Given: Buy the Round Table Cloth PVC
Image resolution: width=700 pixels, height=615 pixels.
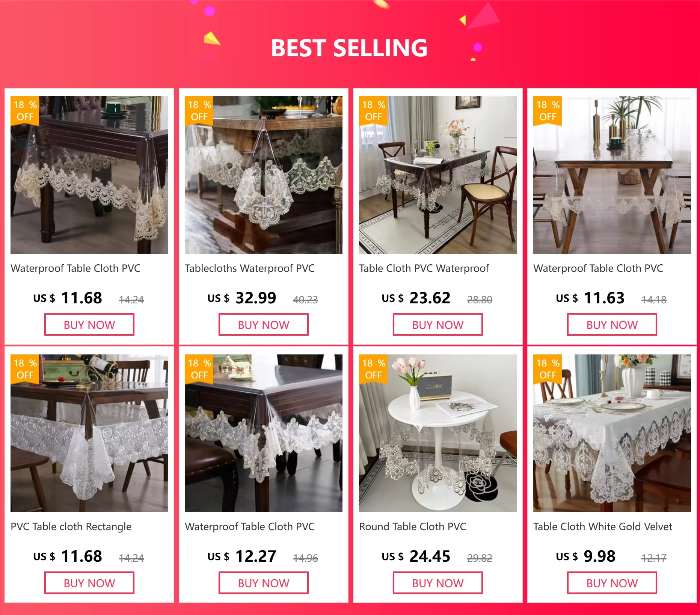Looking at the screenshot, I should (437, 583).
